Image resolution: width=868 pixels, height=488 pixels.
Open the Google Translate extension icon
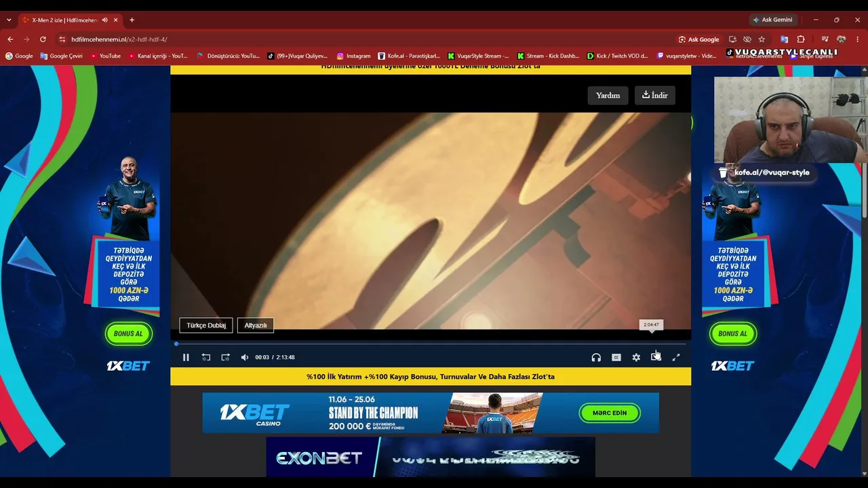pyautogui.click(x=784, y=39)
